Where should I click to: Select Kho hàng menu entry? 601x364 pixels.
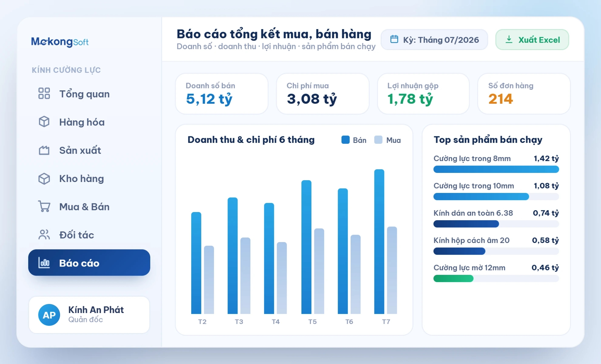(89, 179)
